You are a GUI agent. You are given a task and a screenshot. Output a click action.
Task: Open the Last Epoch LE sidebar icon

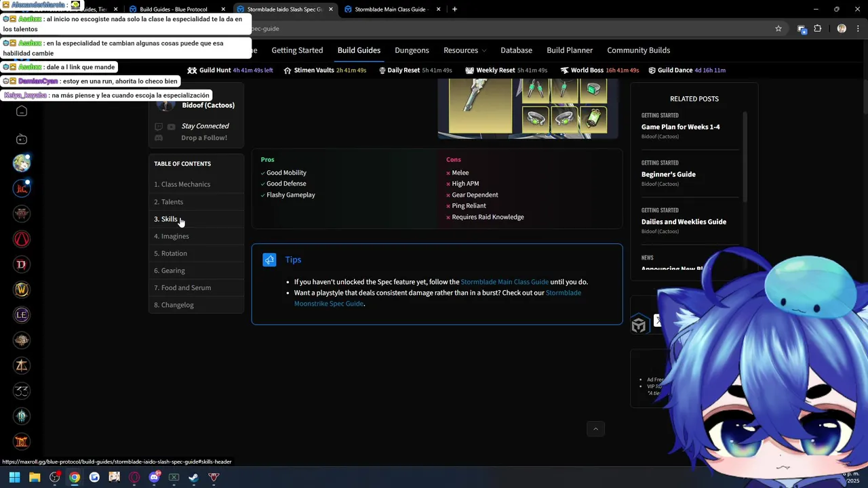[22, 314]
